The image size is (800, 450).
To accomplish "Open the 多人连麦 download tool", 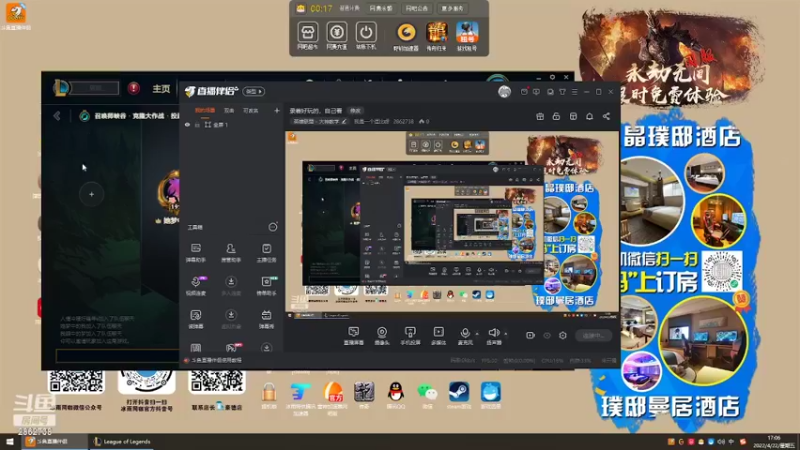I will point(231,286).
